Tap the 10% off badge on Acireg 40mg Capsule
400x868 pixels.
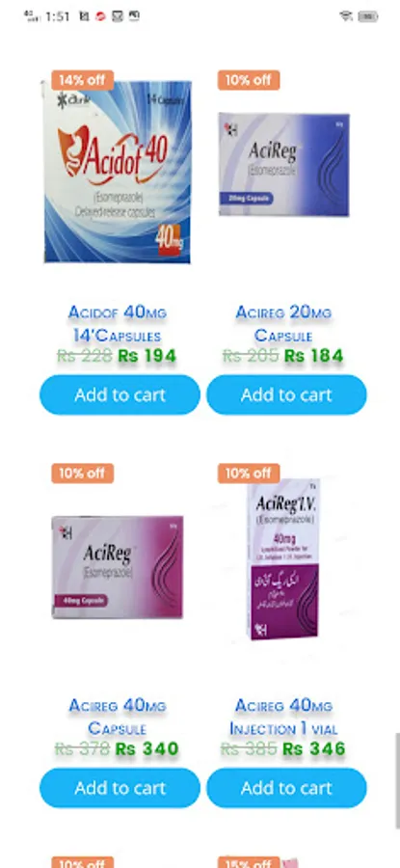pyautogui.click(x=83, y=474)
